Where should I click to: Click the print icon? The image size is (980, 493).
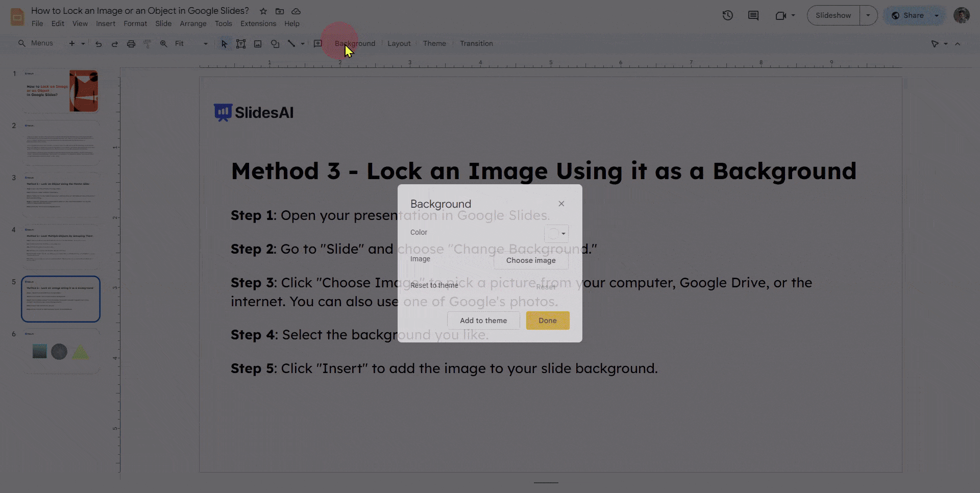point(131,44)
